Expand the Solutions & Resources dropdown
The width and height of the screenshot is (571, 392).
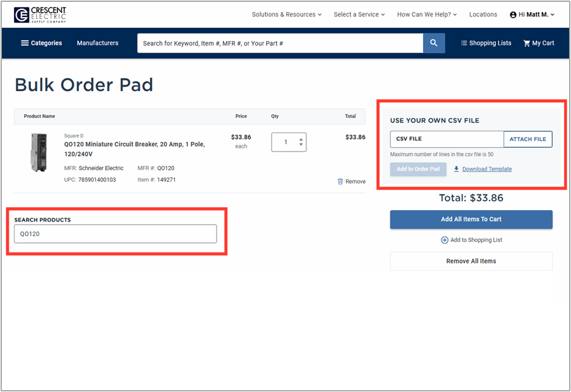point(286,15)
